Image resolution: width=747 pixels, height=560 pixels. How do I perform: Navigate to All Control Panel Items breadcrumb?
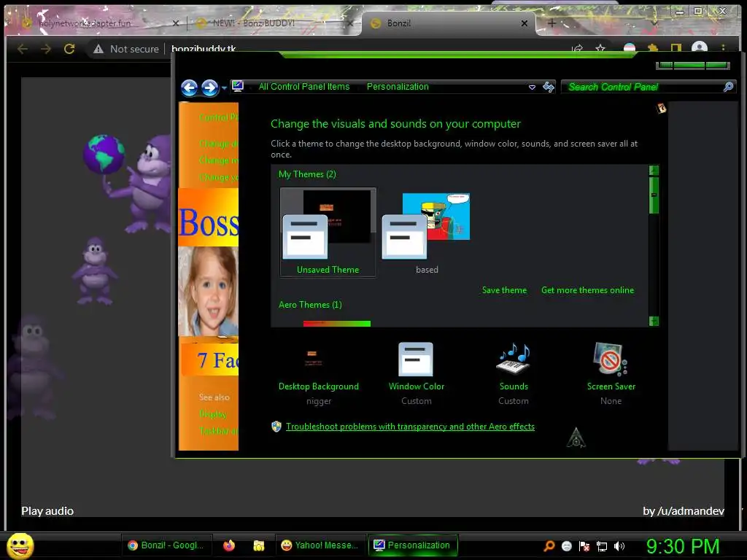tap(304, 87)
